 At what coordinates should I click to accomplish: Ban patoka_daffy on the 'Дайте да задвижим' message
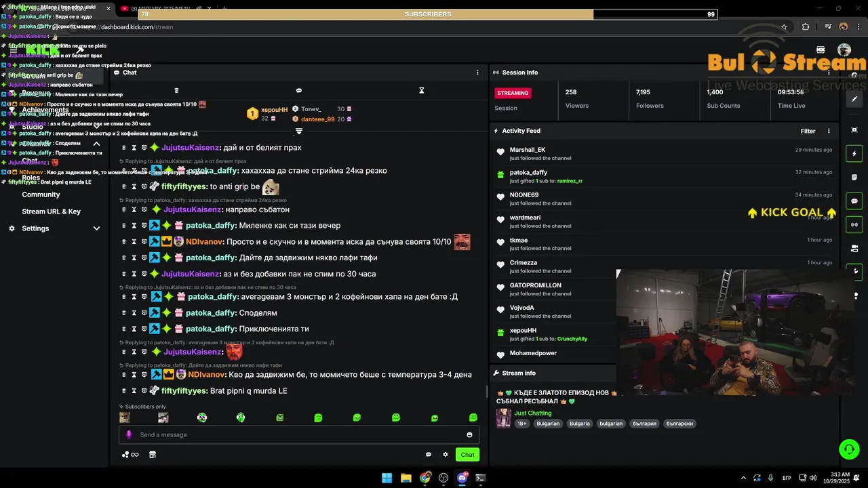[x=144, y=258]
